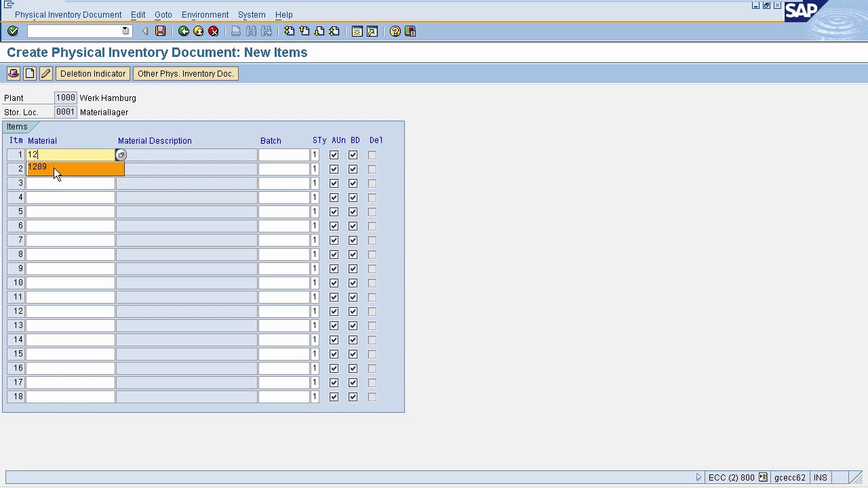Open Customize Local Layout icon
The height and width of the screenshot is (488, 868).
tap(410, 31)
